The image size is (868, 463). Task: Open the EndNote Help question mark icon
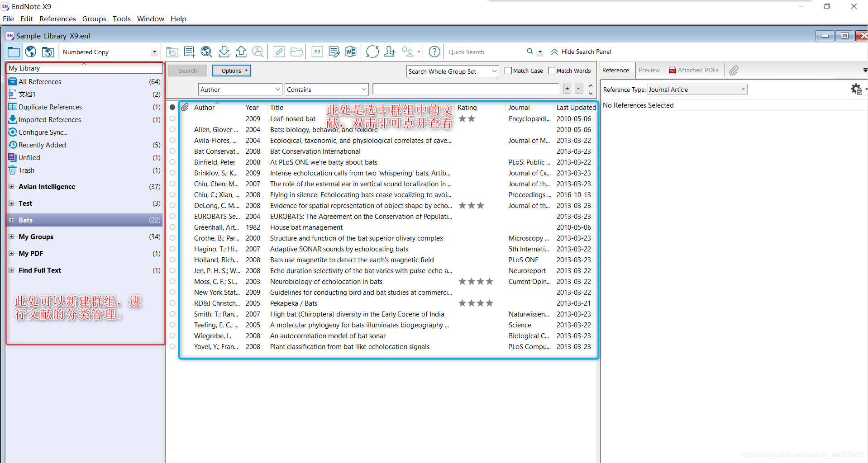pyautogui.click(x=434, y=52)
